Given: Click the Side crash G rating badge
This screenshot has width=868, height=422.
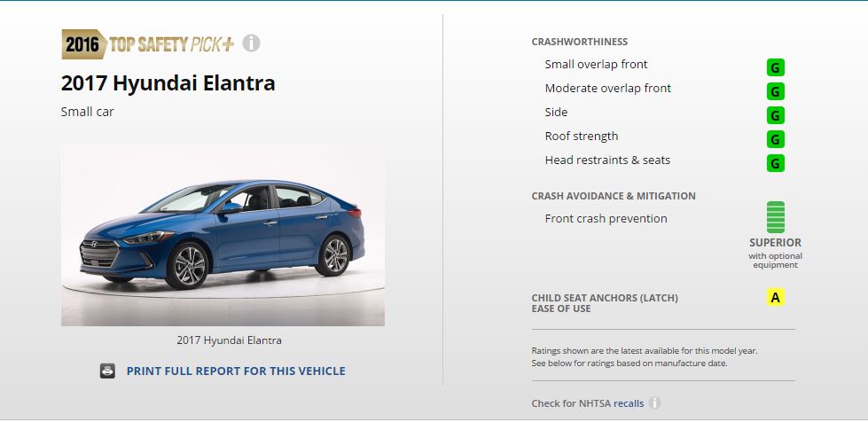Looking at the screenshot, I should click(x=775, y=115).
